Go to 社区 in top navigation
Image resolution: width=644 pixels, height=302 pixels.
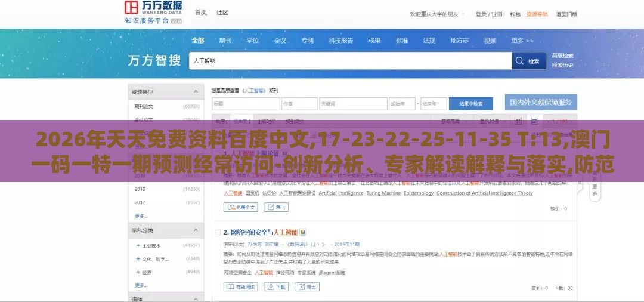click(222, 13)
